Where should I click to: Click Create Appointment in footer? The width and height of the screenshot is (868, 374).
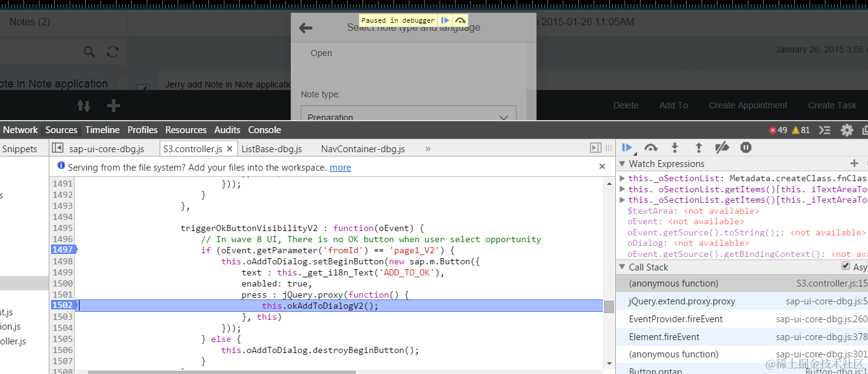click(748, 105)
